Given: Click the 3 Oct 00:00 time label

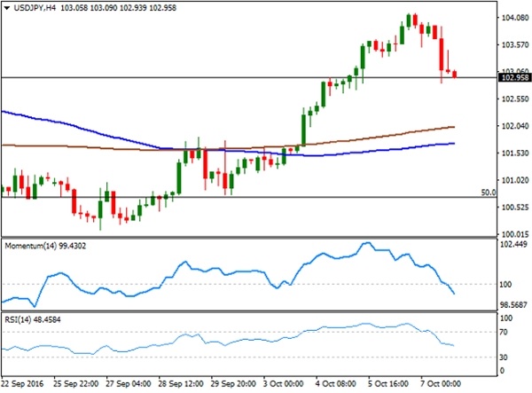Looking at the screenshot, I should click(x=284, y=384).
